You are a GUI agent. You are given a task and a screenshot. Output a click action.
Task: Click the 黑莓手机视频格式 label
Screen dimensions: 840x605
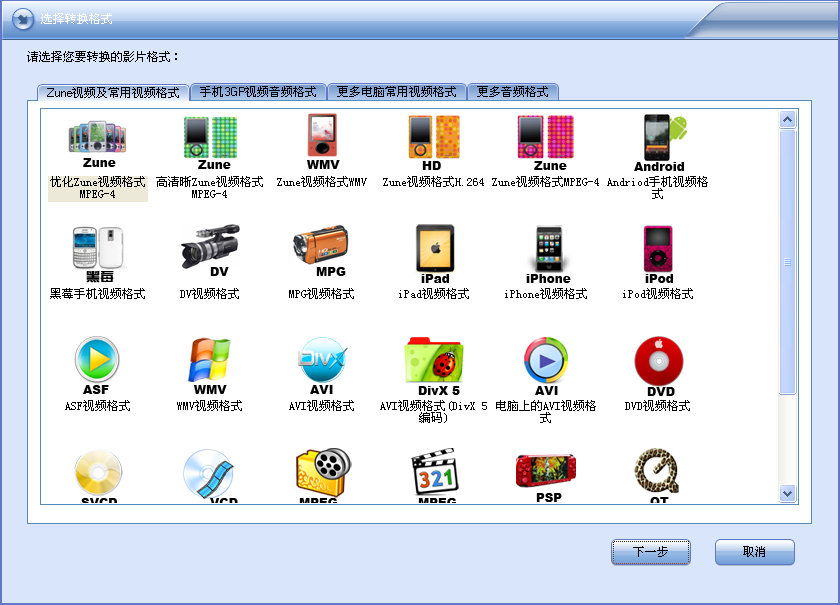(98, 294)
